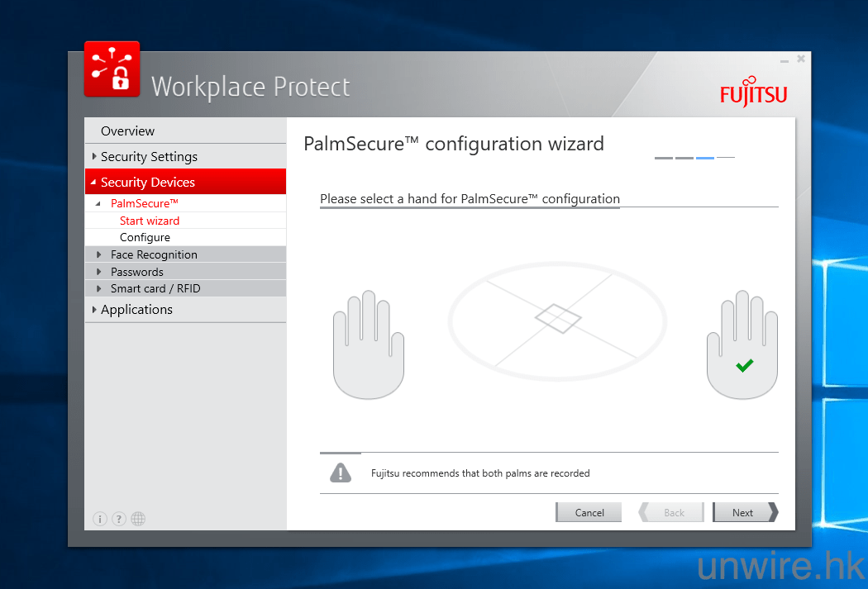Open Configure under PalmSecure
Viewport: 868px width, 589px height.
coord(145,237)
